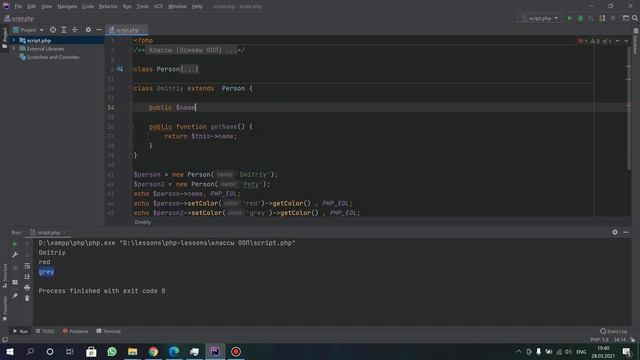Open the Navigate menu
This screenshot has width=640, height=360.
(x=67, y=7)
